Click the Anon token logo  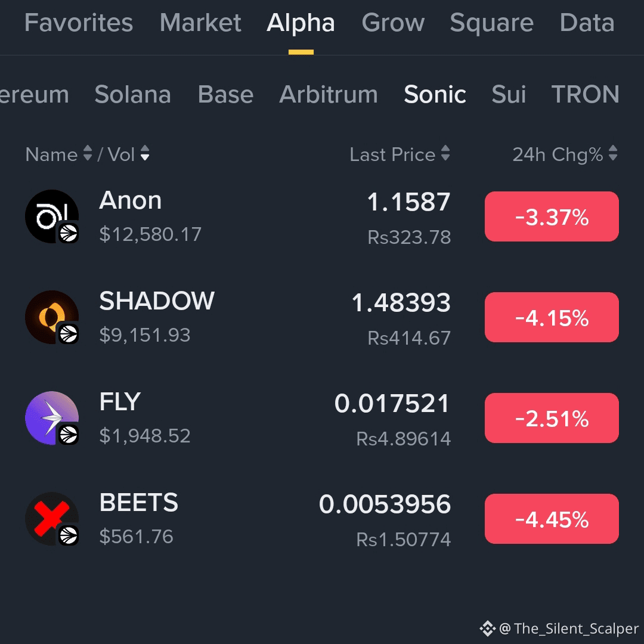tap(51, 216)
